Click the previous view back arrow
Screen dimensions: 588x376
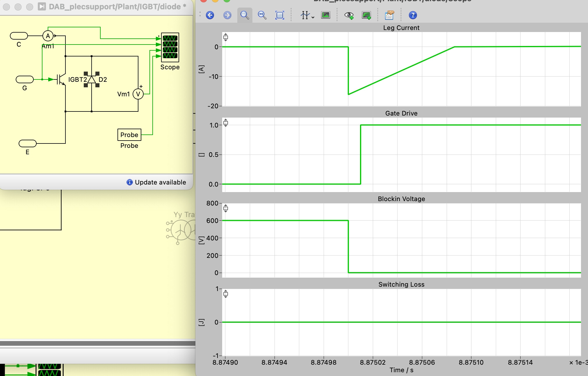click(x=210, y=15)
